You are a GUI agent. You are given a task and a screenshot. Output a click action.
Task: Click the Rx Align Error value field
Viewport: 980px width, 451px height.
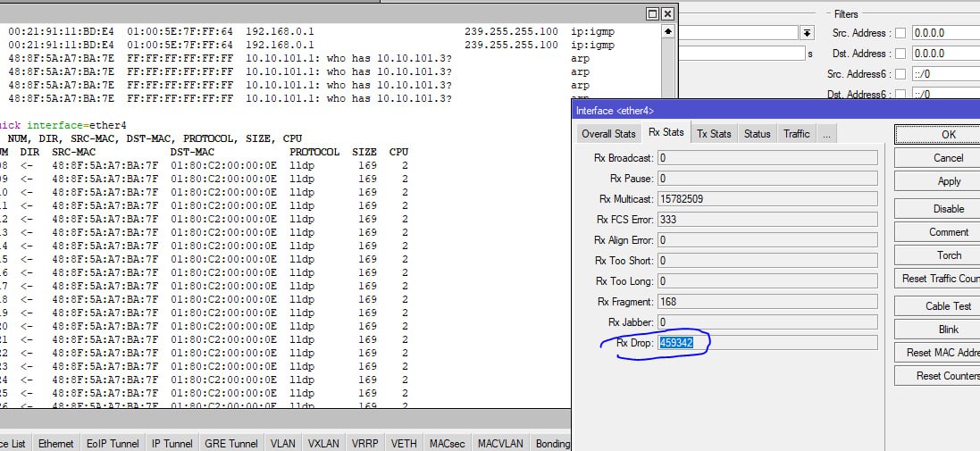pyautogui.click(x=767, y=240)
